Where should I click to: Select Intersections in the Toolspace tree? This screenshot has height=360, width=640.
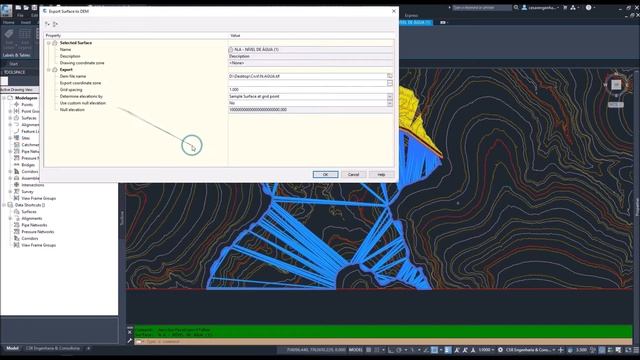(x=33, y=185)
